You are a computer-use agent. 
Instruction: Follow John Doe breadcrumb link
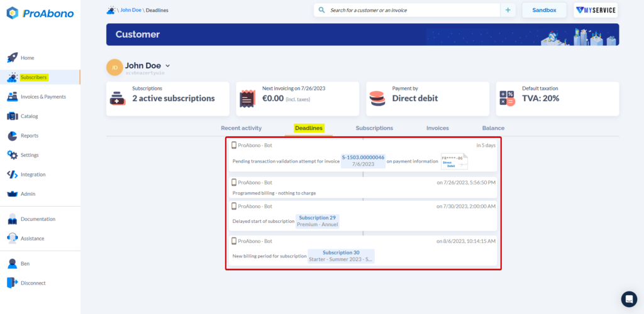pyautogui.click(x=131, y=10)
